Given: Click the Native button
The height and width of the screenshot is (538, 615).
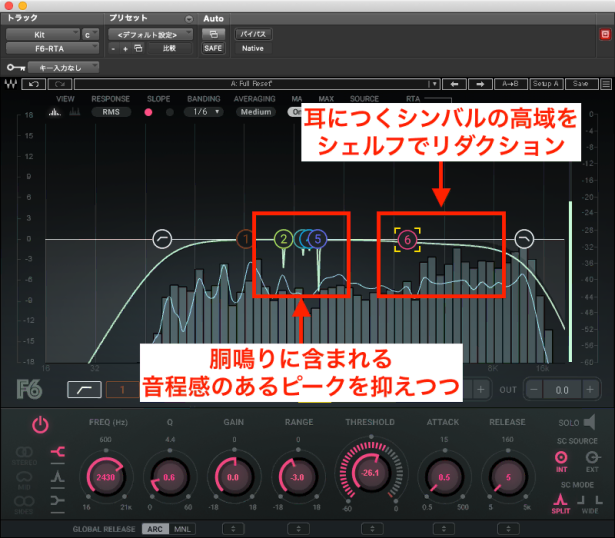Looking at the screenshot, I should tap(253, 48).
